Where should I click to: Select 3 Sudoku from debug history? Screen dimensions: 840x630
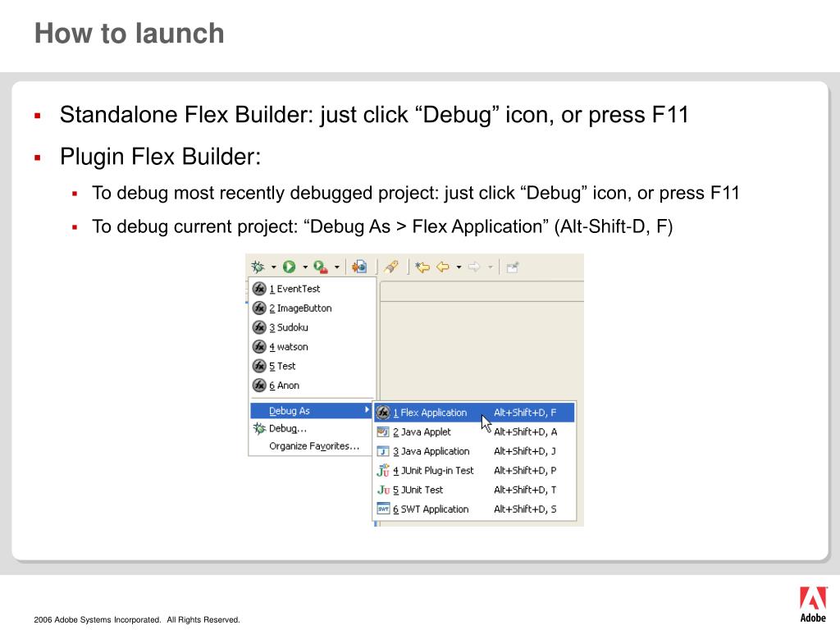(x=313, y=327)
